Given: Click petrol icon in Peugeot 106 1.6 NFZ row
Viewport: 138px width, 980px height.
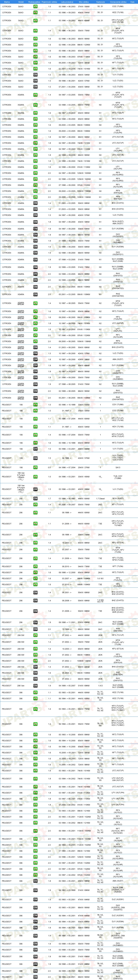Looking at the screenshot, I should [35, 443].
